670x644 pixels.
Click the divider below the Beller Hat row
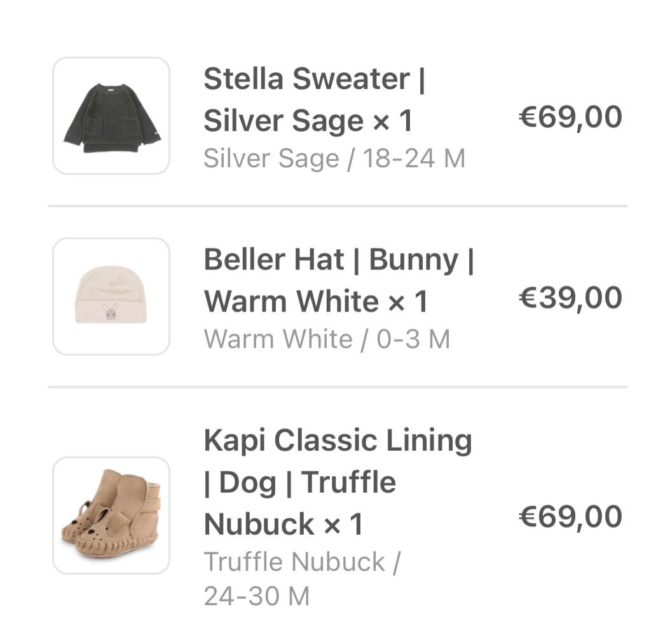tap(338, 387)
